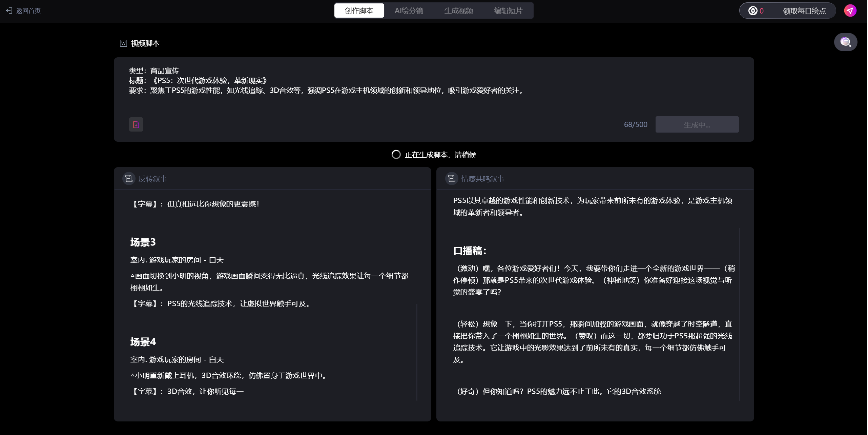Click the 返回首页 link
Image resolution: width=868 pixels, height=435 pixels.
(28, 11)
